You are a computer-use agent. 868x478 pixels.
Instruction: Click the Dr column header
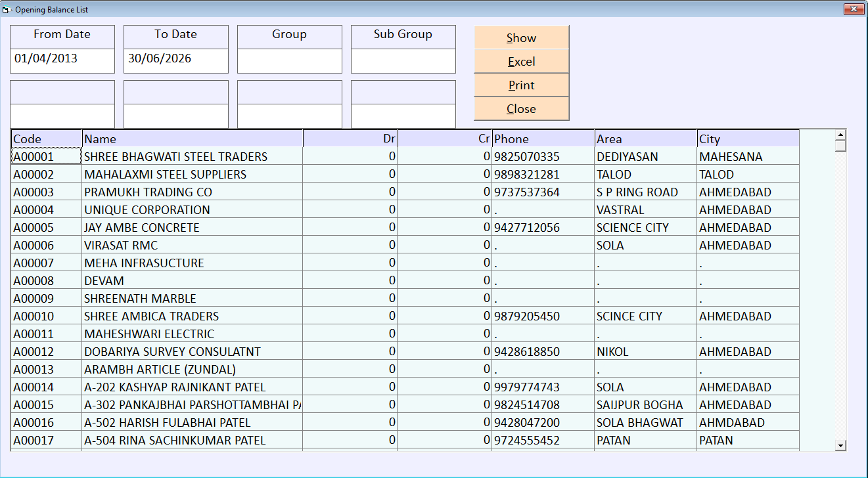point(350,139)
